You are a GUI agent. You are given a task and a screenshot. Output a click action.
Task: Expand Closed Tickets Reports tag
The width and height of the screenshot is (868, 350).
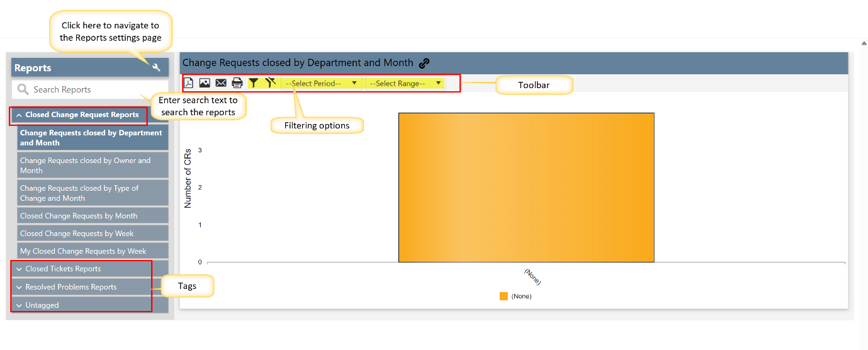[63, 269]
